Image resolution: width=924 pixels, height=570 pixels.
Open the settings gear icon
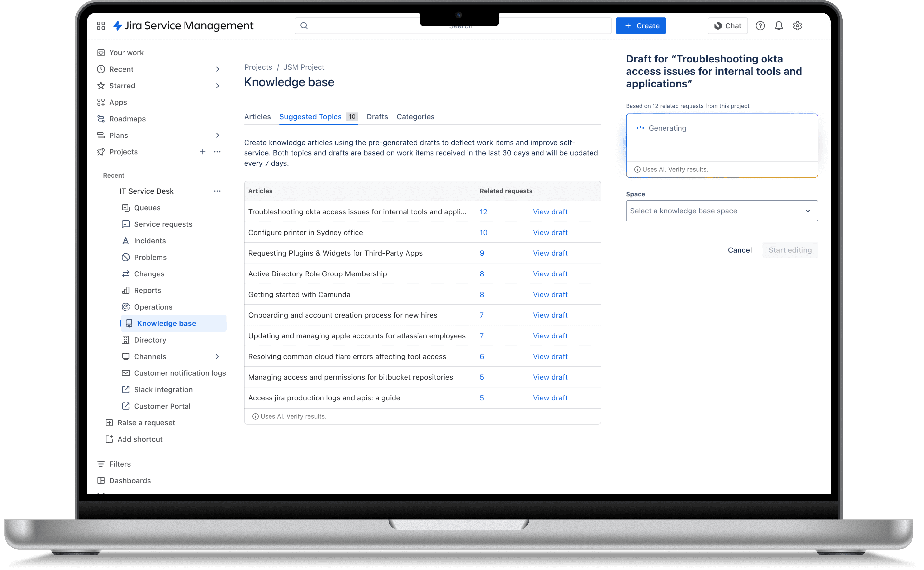(797, 26)
